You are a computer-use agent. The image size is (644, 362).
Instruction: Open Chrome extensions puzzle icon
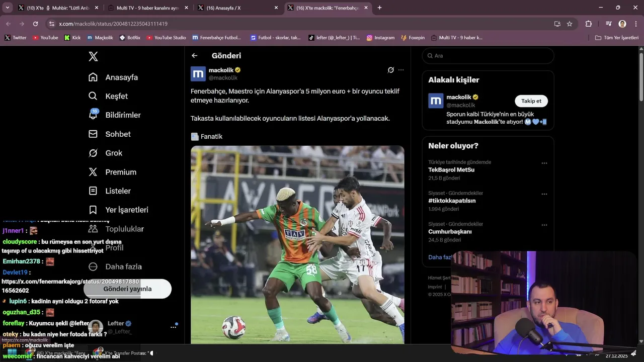point(589,24)
